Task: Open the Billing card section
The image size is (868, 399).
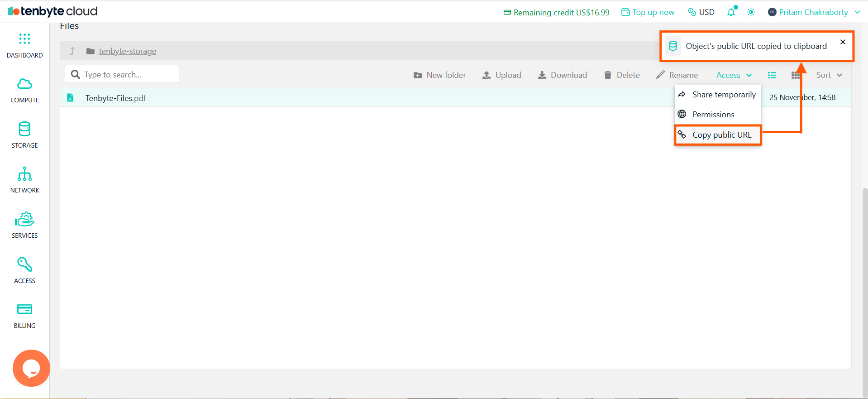Action: [x=24, y=316]
